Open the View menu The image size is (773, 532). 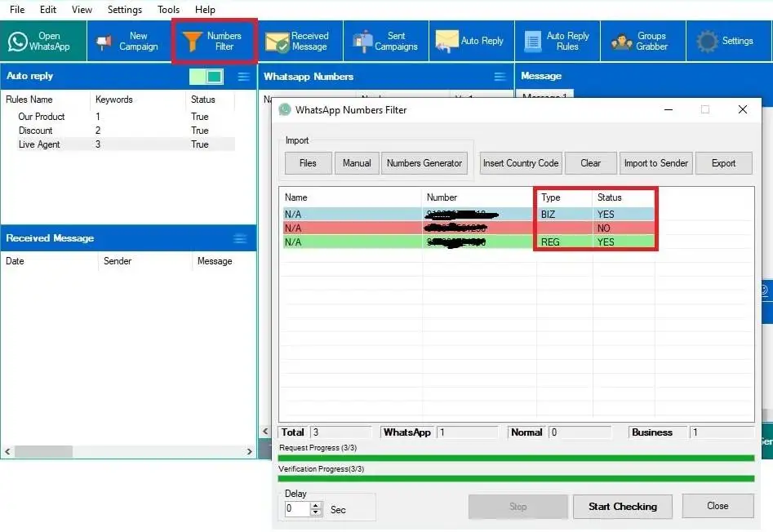(x=82, y=9)
